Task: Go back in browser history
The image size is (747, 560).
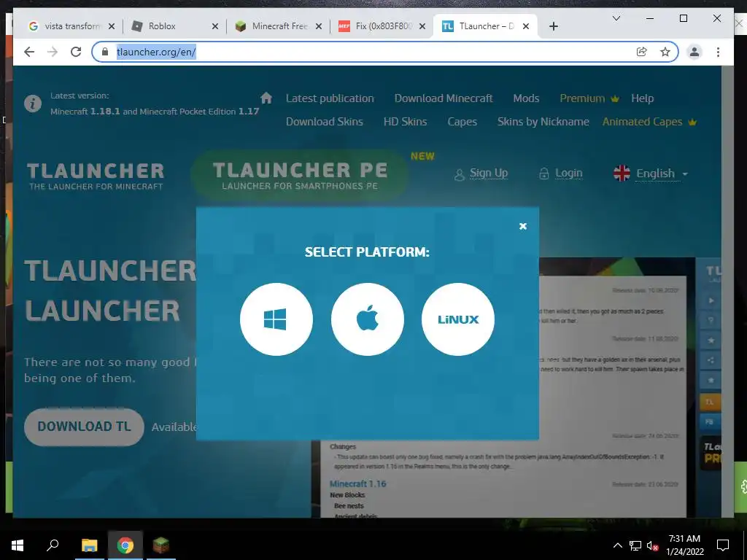Action: (29, 52)
